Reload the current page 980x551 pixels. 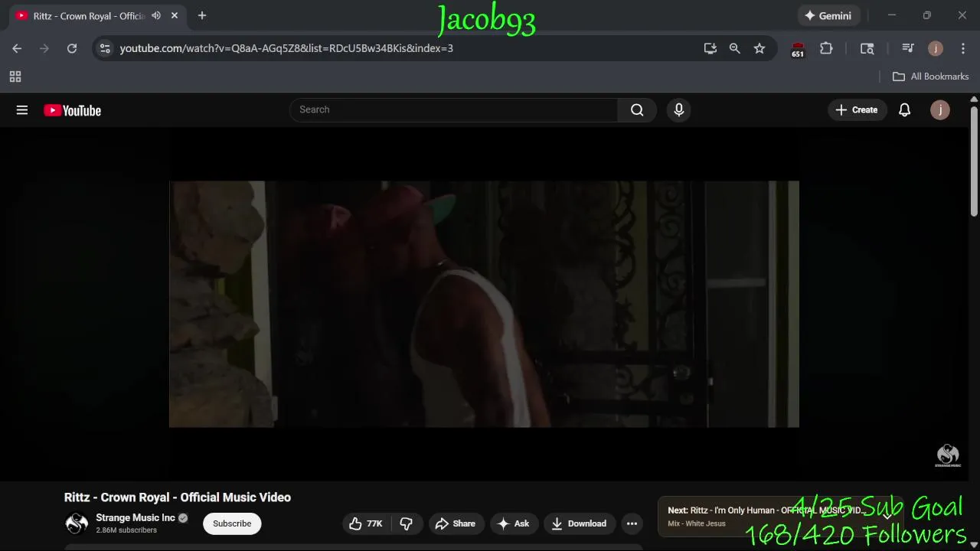pyautogui.click(x=72, y=48)
